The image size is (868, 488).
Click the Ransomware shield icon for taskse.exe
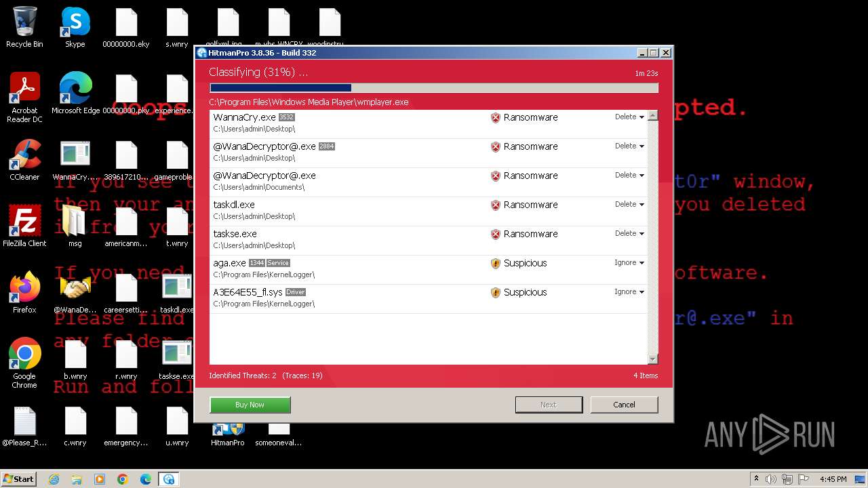pos(496,235)
